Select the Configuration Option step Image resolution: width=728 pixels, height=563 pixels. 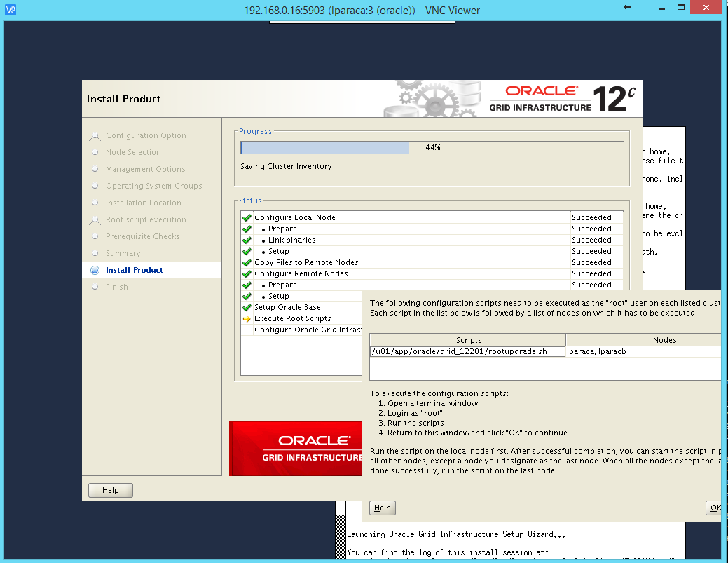click(146, 135)
